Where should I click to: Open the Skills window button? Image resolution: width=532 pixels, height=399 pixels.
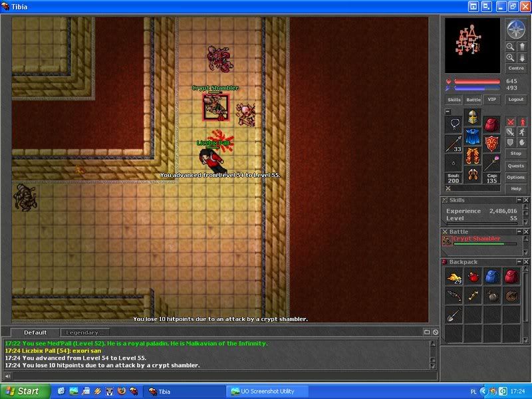454,99
